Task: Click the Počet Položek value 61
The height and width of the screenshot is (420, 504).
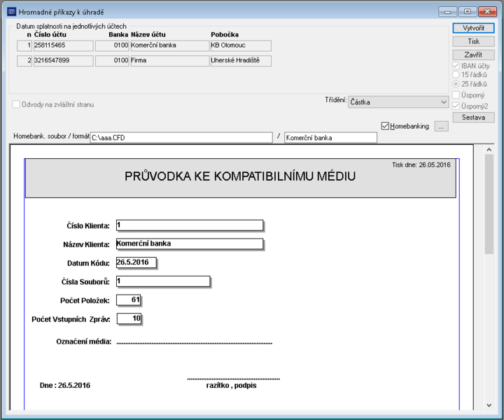Action: point(129,300)
